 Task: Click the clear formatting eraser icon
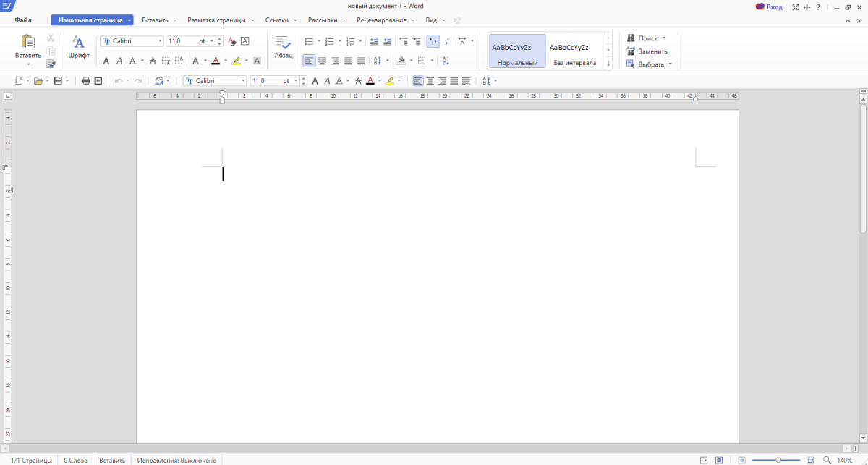tap(232, 41)
